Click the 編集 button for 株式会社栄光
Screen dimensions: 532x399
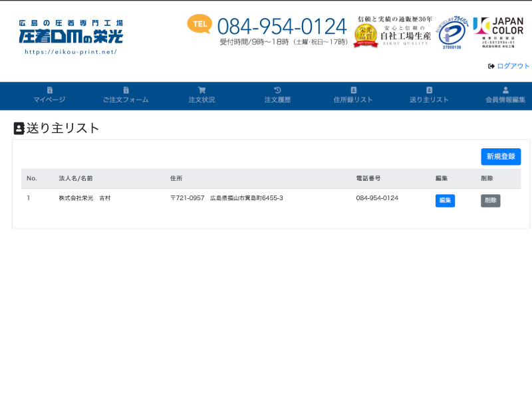[445, 200]
